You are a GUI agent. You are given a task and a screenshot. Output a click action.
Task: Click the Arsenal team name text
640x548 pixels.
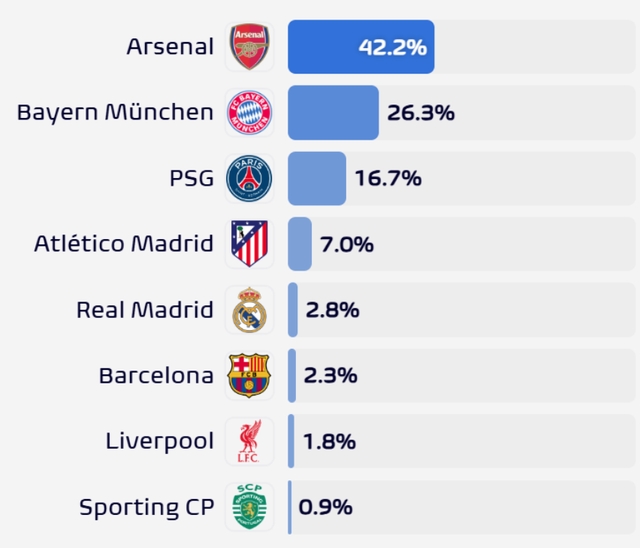click(170, 47)
